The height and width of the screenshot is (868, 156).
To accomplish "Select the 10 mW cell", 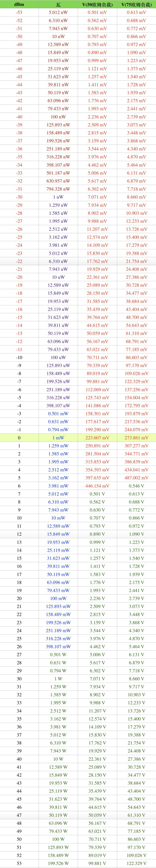I will point(58,518).
